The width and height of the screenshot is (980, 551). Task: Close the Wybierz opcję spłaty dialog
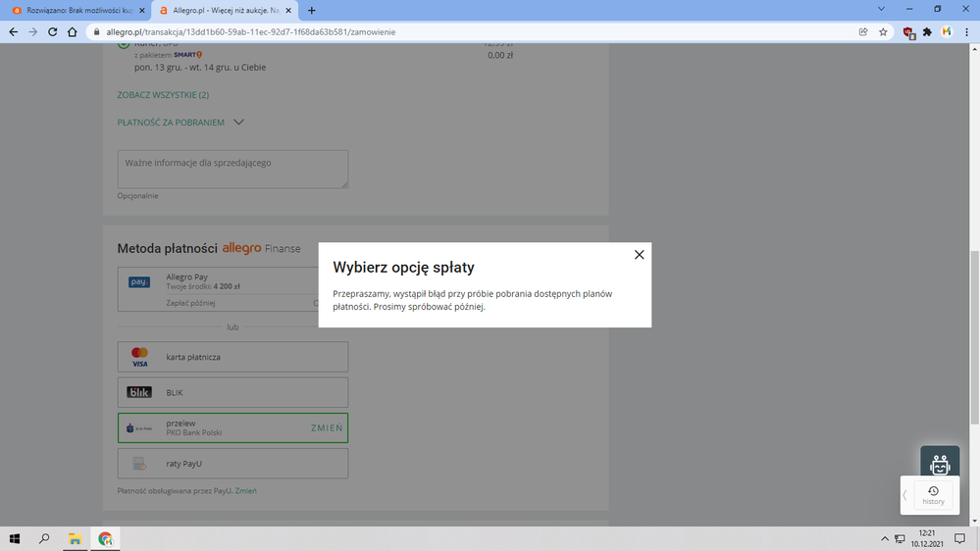point(639,255)
